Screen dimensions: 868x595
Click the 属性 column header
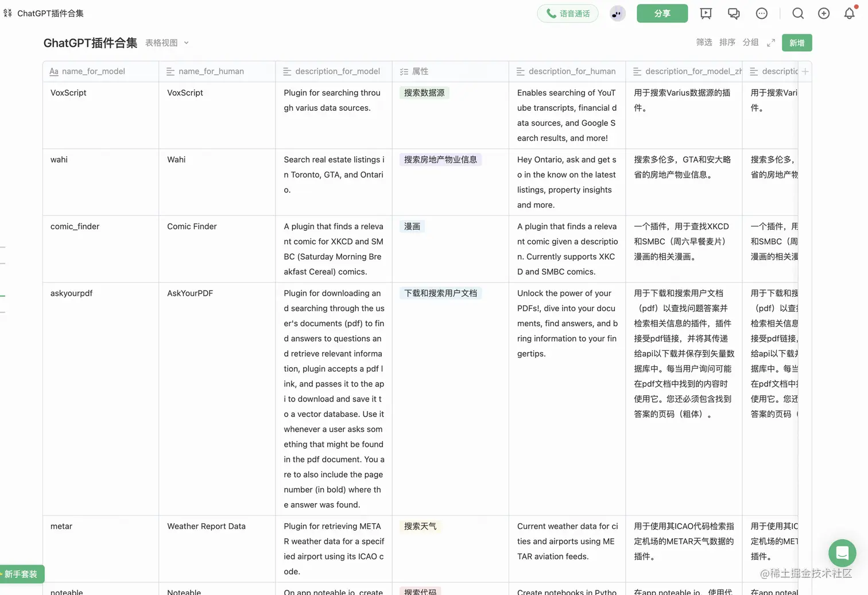tap(450, 71)
